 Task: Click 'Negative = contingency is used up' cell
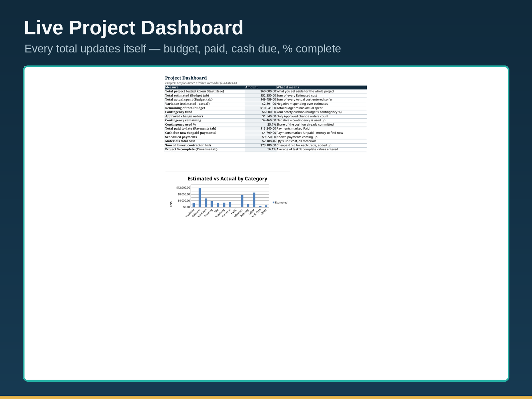tap(322, 120)
